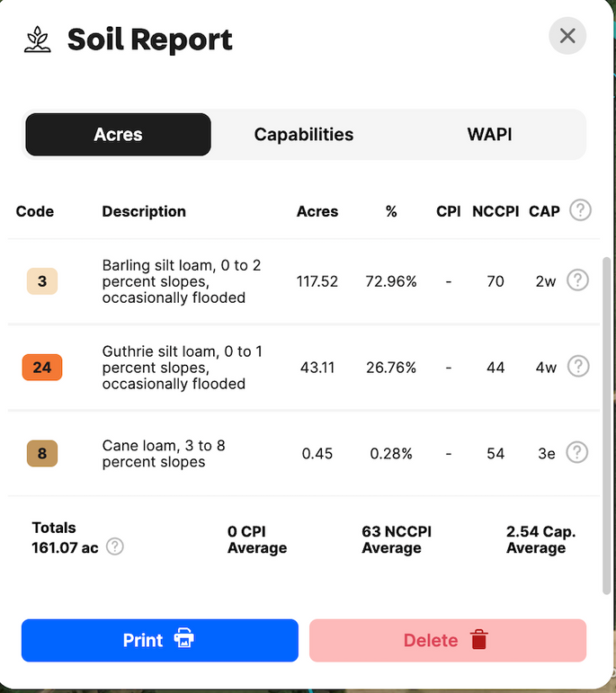Image resolution: width=616 pixels, height=693 pixels.
Task: Click the help icon beside Totals 161.07 ac
Action: pos(115,546)
